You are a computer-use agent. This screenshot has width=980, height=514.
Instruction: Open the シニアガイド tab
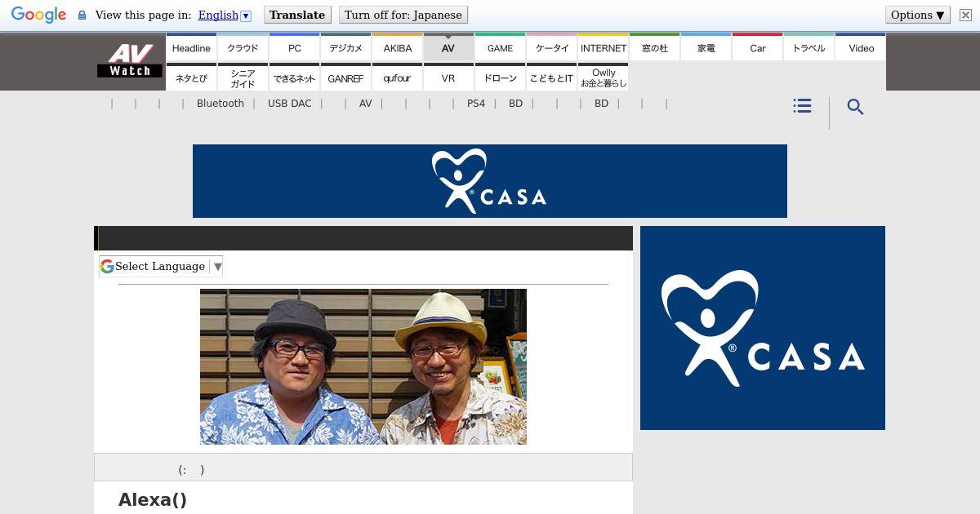pyautogui.click(x=243, y=78)
